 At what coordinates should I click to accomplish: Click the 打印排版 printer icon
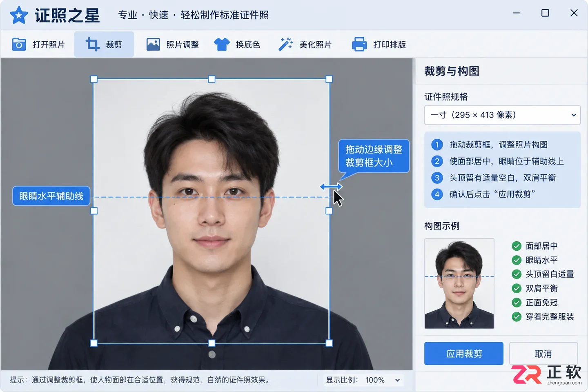(x=359, y=44)
